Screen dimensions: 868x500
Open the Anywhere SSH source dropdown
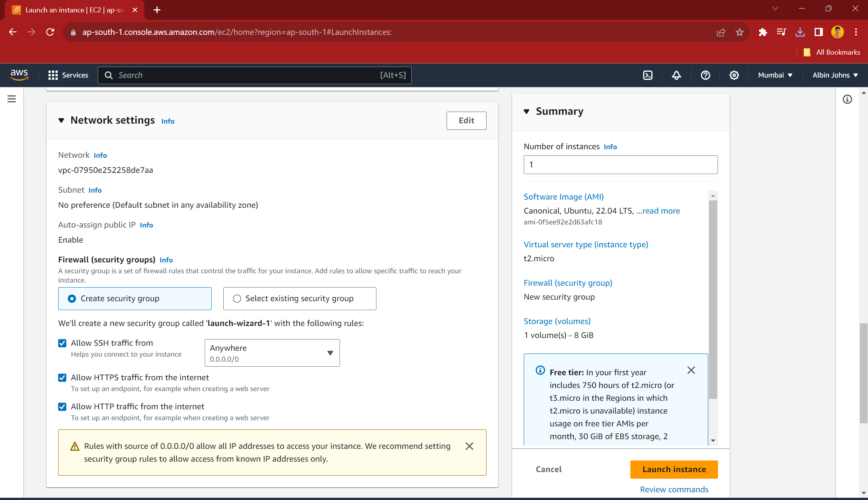272,353
